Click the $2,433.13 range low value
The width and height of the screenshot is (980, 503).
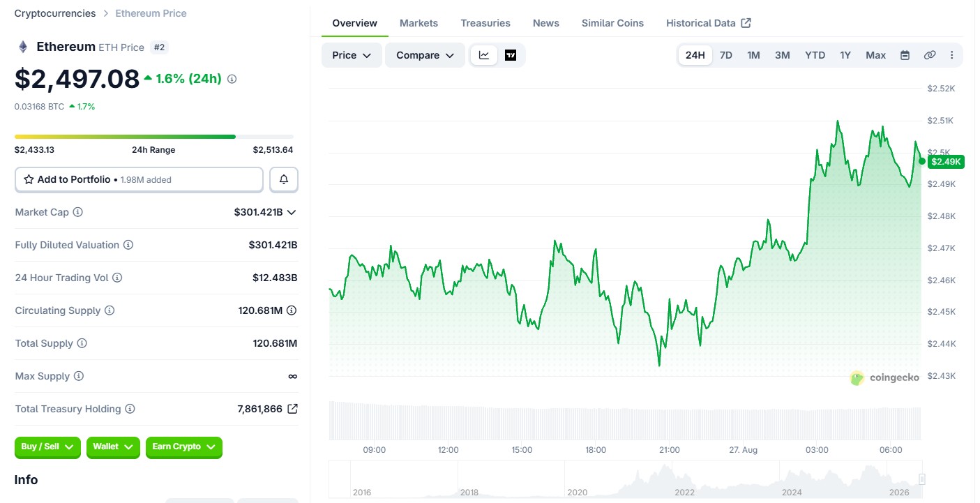click(x=34, y=150)
